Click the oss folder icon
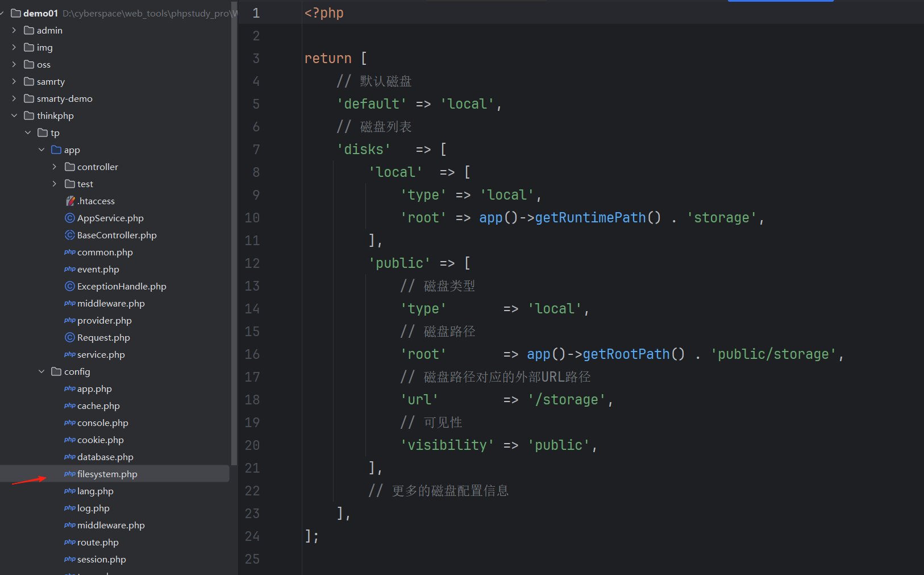Image resolution: width=924 pixels, height=575 pixels. point(29,64)
